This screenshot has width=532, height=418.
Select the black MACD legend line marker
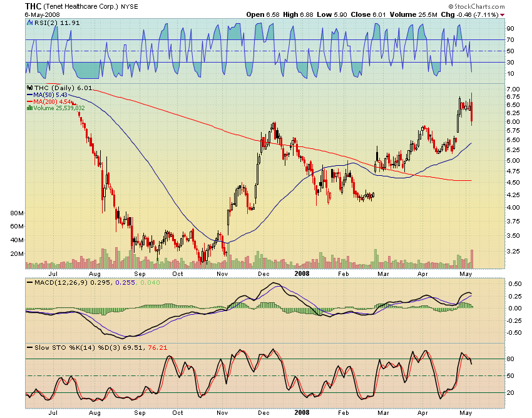point(29,282)
